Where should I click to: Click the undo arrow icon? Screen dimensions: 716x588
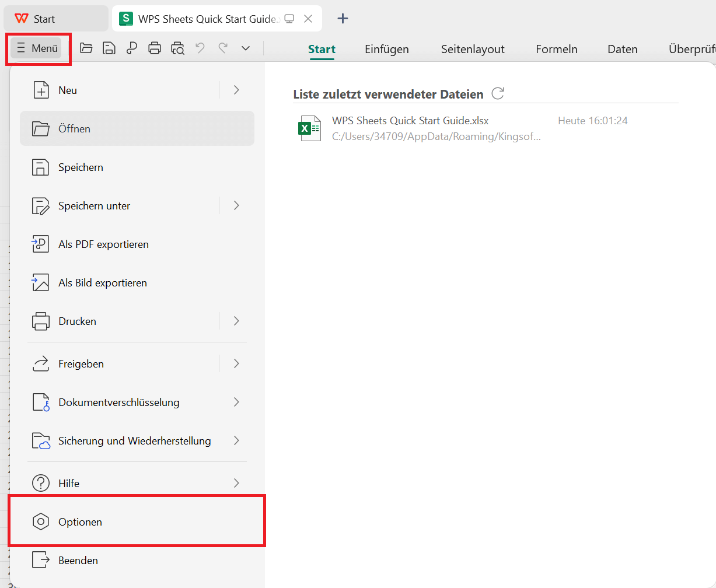200,48
